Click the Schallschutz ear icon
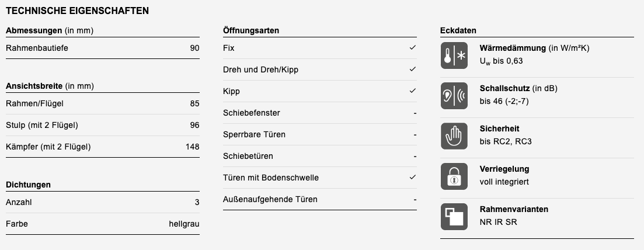 pos(454,96)
